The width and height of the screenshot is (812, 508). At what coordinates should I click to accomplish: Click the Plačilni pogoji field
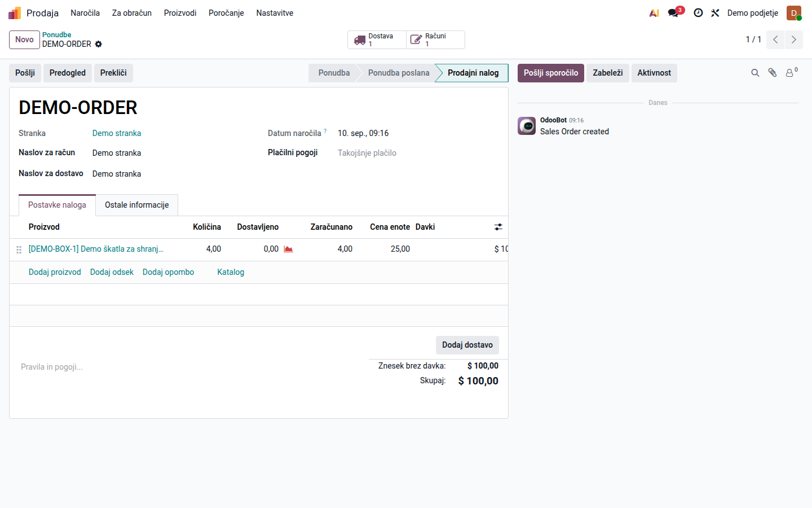(418, 153)
